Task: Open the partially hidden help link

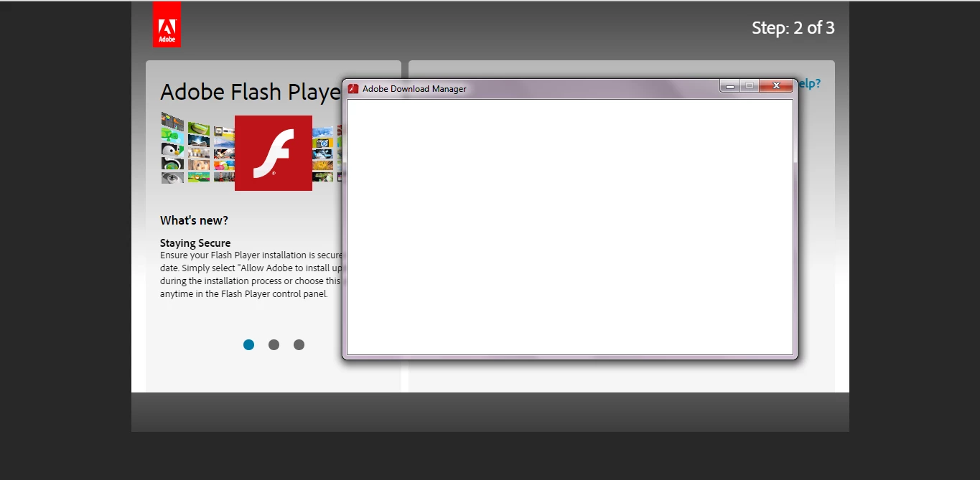Action: 809,84
